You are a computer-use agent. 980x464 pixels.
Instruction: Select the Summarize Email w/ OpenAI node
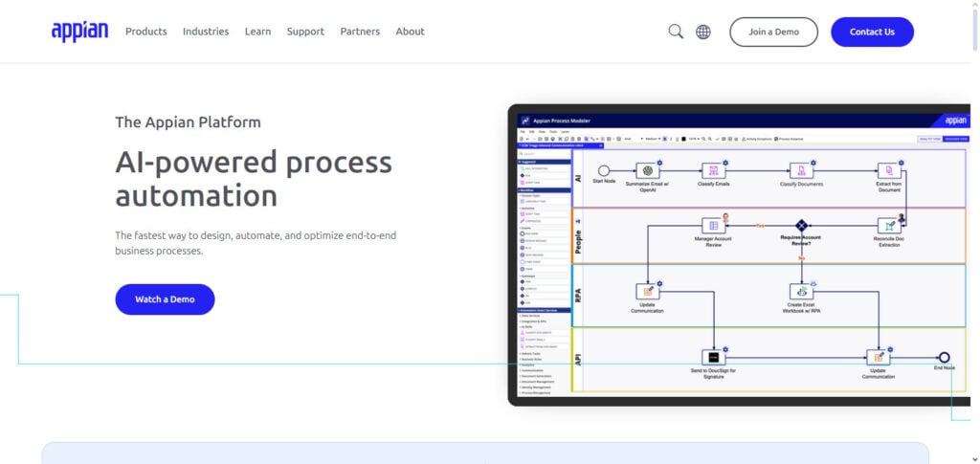point(648,170)
